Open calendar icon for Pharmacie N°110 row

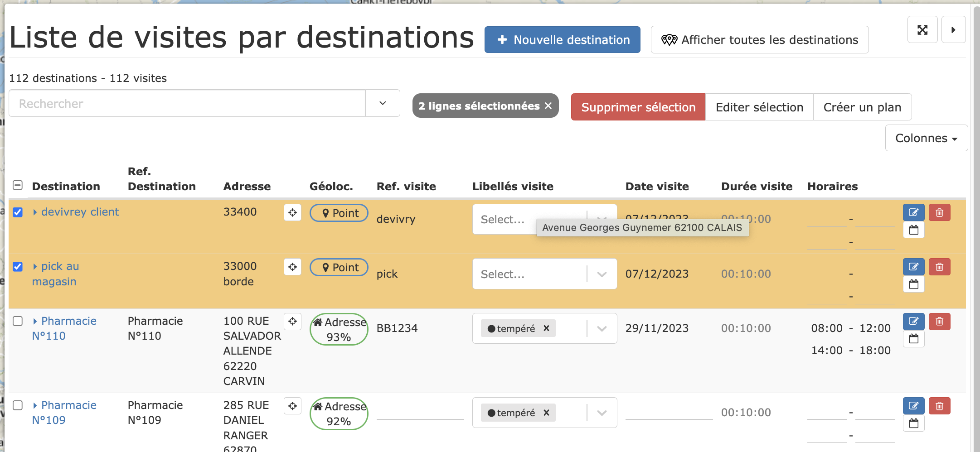coord(913,339)
